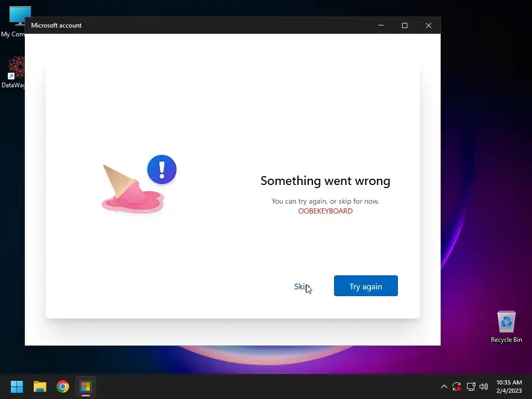
Task: Minimize the Microsoft account window
Action: point(381,25)
